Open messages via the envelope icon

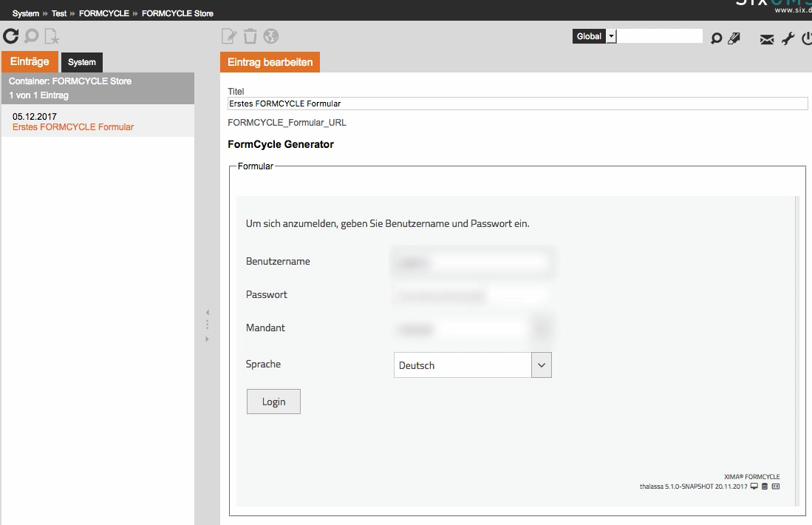point(767,39)
